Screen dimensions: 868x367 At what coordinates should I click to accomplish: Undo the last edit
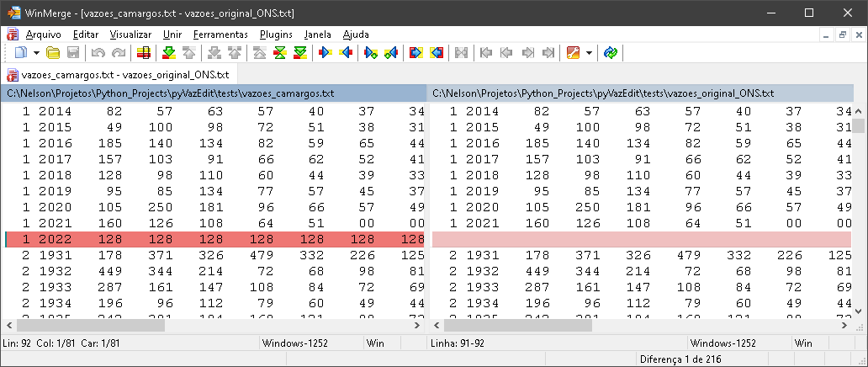[x=98, y=53]
